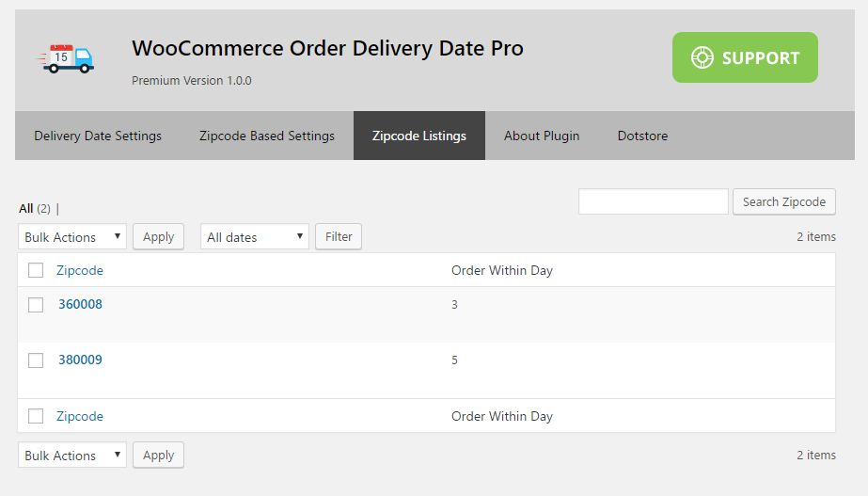Select the Zipcode Listings tab

[x=419, y=136]
